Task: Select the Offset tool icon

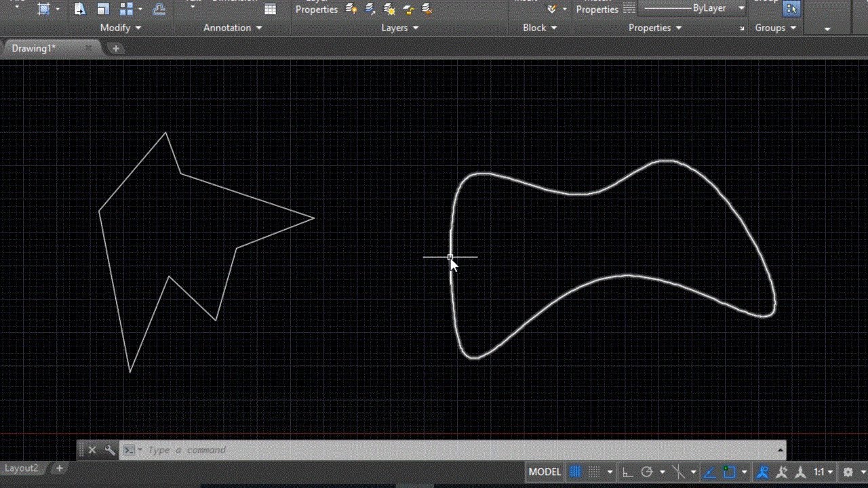Action: [159, 9]
